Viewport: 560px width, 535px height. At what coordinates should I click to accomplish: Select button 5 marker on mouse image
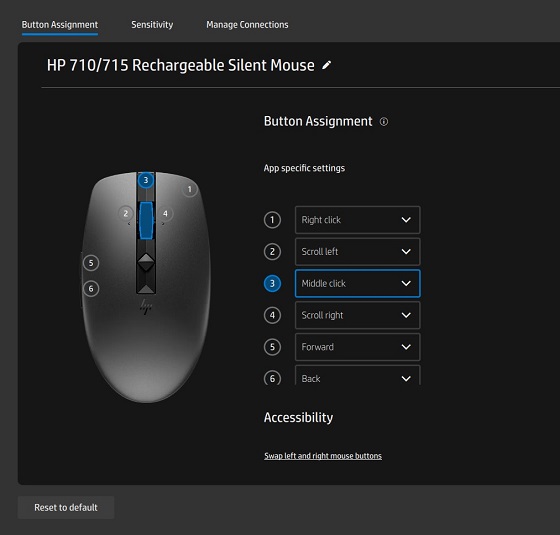[x=91, y=263]
